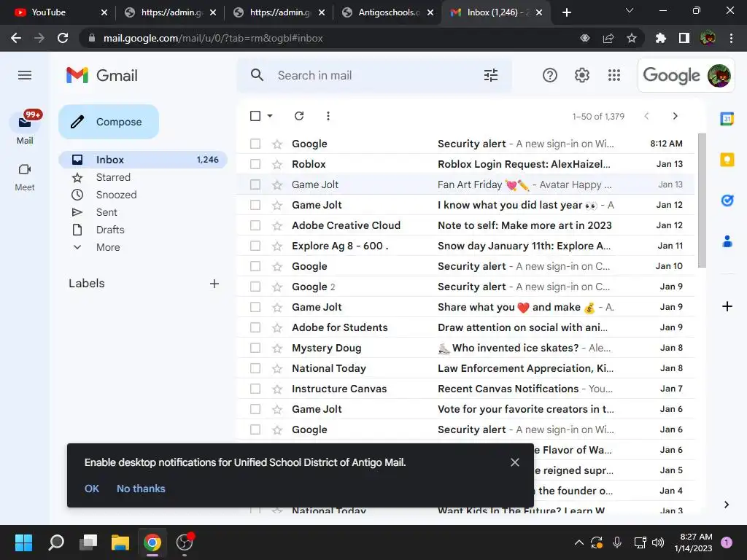The height and width of the screenshot is (560, 747).
Task: Open Google Tasks side panel
Action: coord(727,201)
